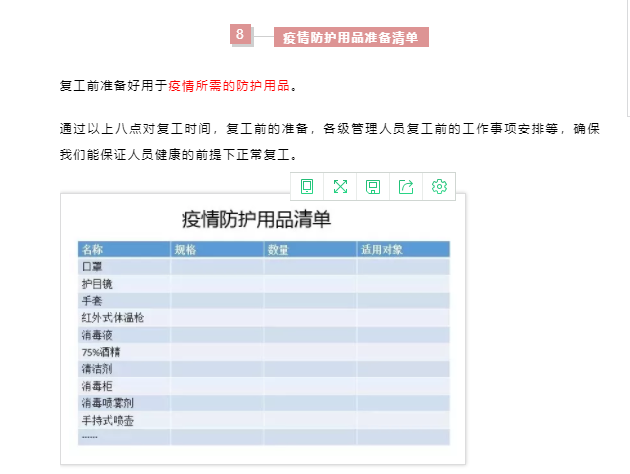Open image settings gear icon
Screen dimensions: 630x474
click(x=439, y=187)
